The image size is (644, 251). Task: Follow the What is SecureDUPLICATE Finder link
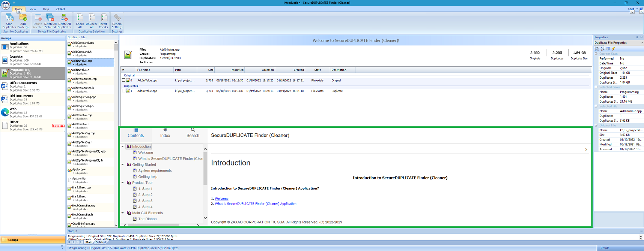[x=256, y=204]
